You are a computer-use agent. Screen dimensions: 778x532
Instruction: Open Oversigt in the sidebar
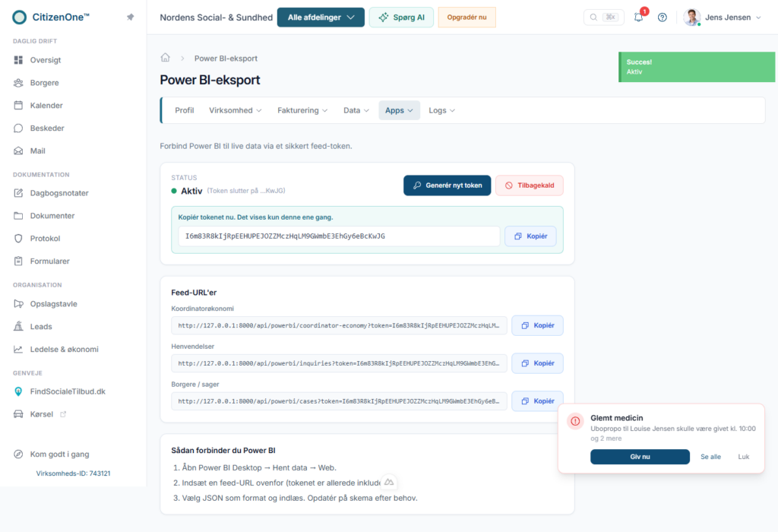(45, 60)
